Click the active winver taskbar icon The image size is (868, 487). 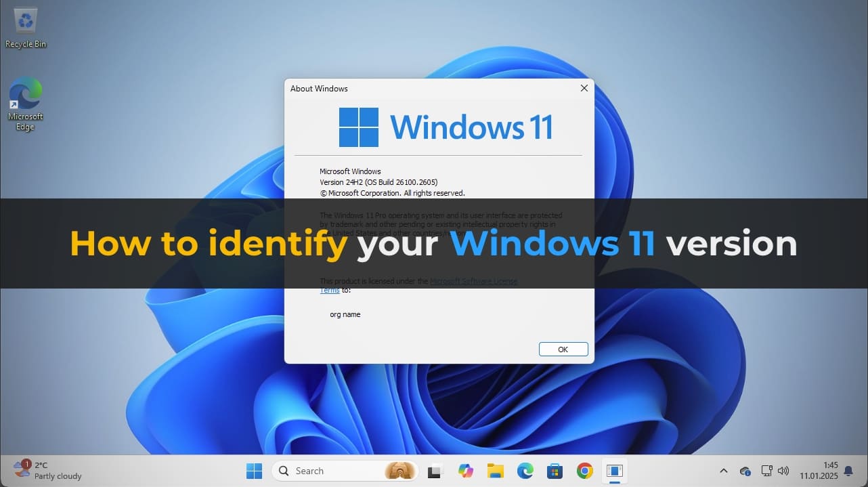[615, 471]
